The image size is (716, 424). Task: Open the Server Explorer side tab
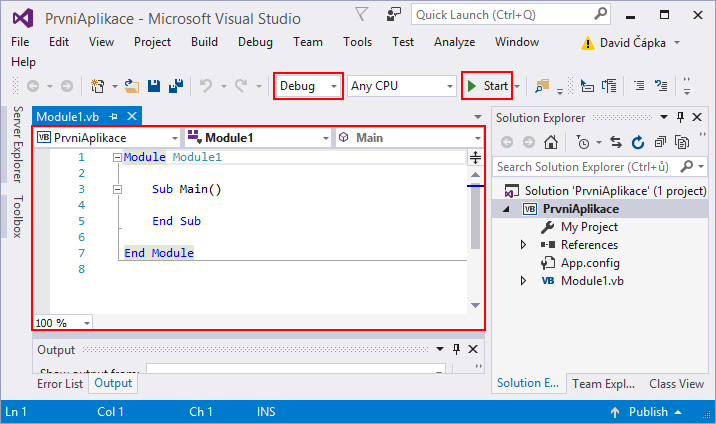tap(17, 144)
